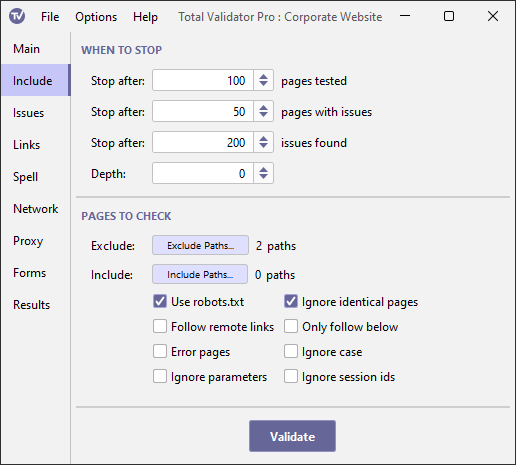Open the Options menu

pos(96,17)
